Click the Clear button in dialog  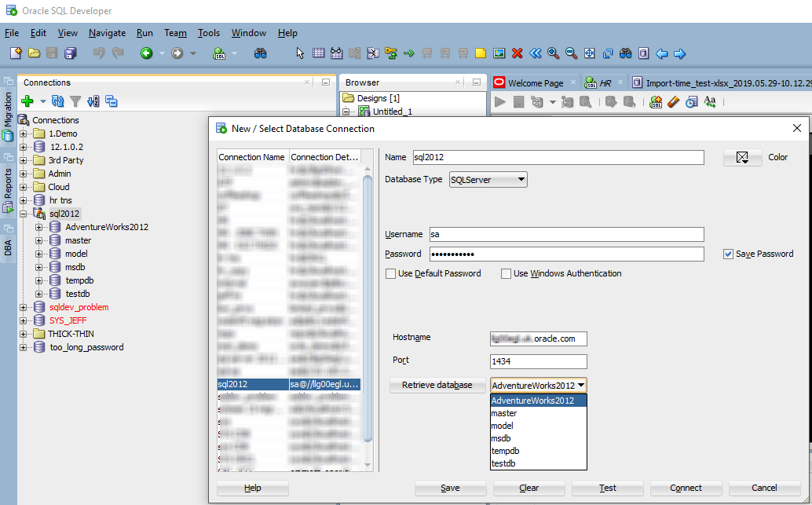pyautogui.click(x=529, y=488)
